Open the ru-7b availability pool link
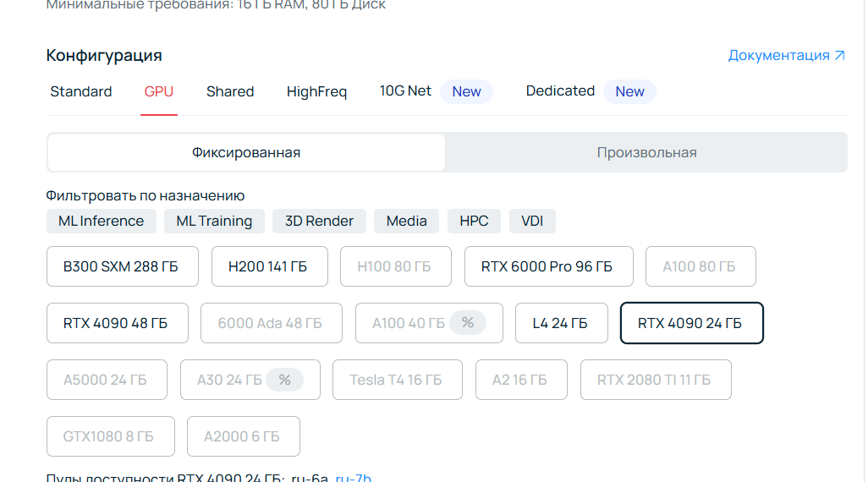This screenshot has width=868, height=482. (x=353, y=478)
